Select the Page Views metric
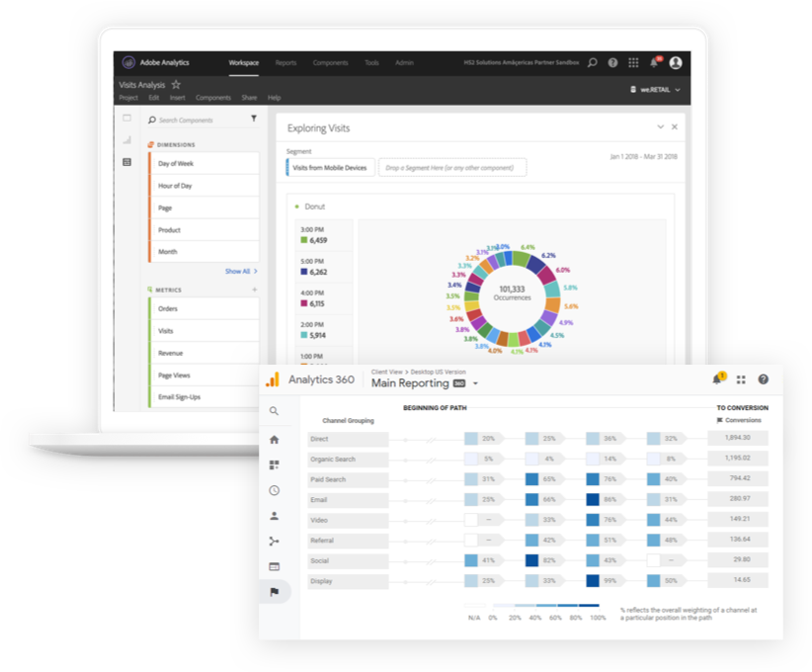The image size is (812, 672). tap(204, 376)
